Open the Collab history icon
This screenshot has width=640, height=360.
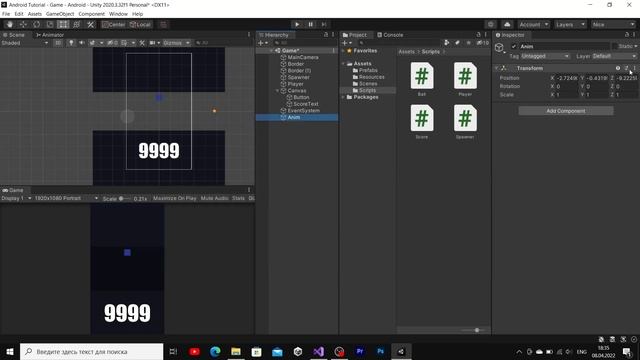point(491,24)
